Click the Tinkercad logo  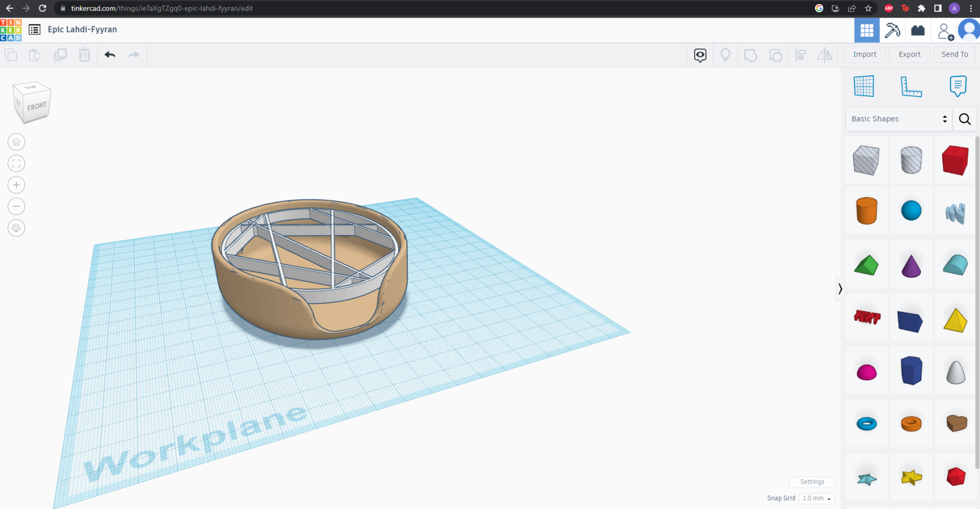tap(10, 30)
